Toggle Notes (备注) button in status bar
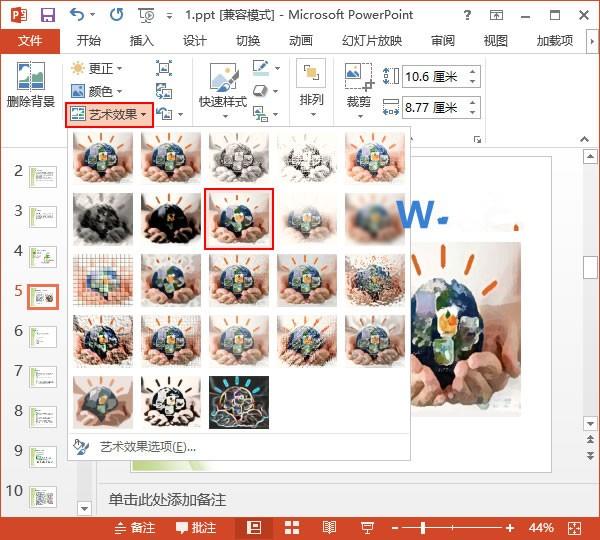Viewport: 600px width, 540px height. click(135, 528)
